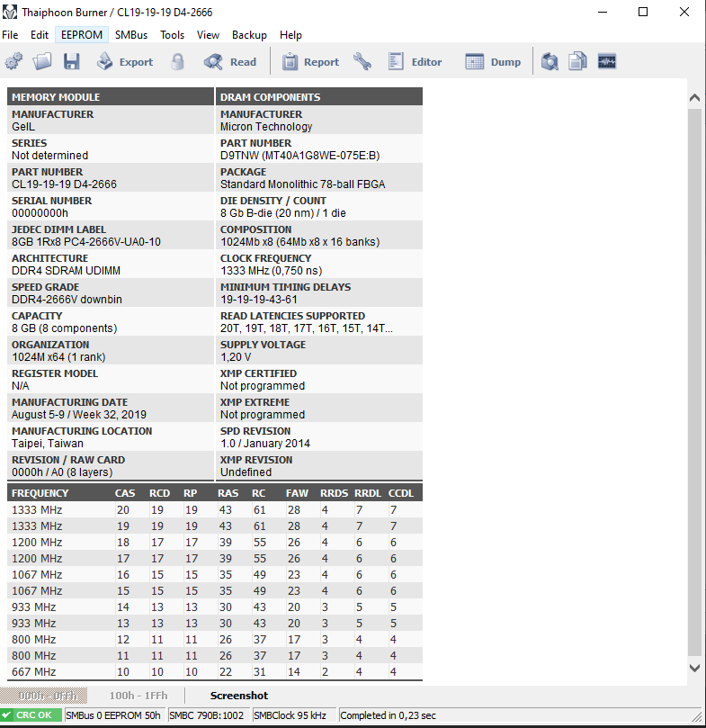The width and height of the screenshot is (706, 728).
Task: Open the Backup menu
Action: [249, 35]
